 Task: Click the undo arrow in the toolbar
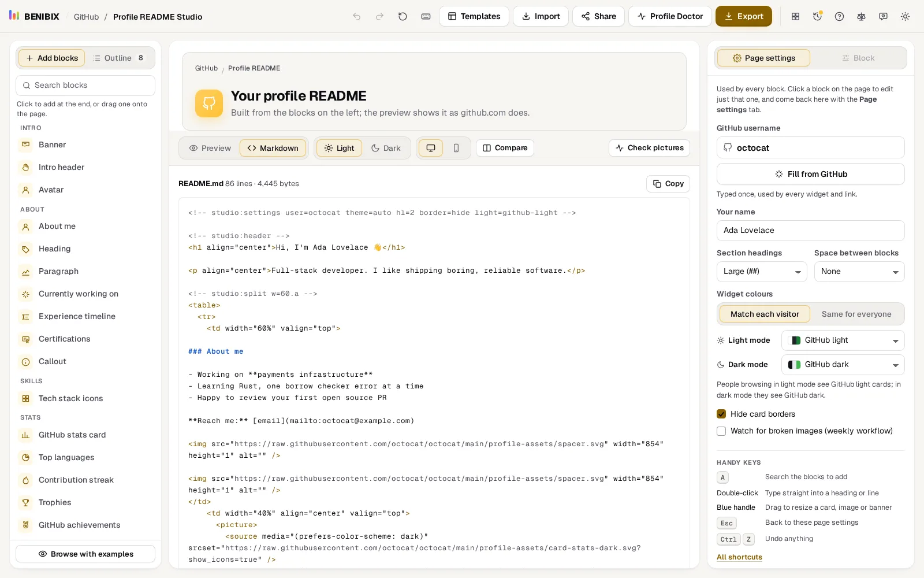coord(357,17)
